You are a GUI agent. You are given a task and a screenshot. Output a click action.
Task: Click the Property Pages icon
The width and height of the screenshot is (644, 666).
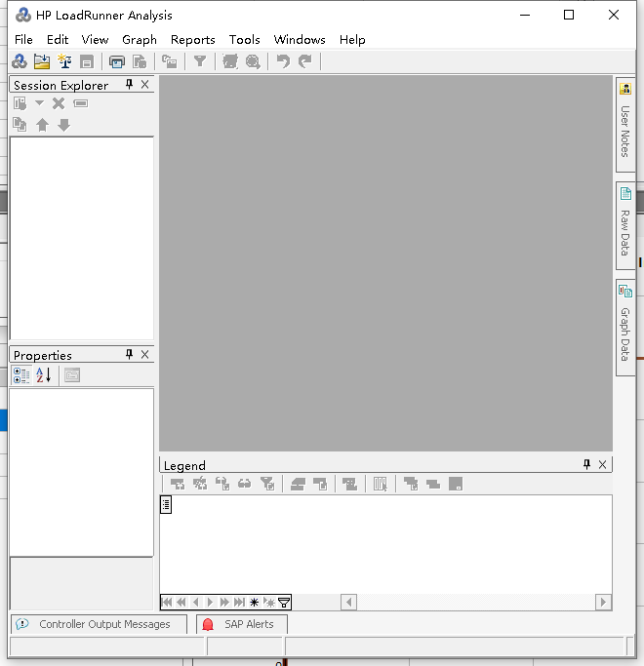(72, 375)
